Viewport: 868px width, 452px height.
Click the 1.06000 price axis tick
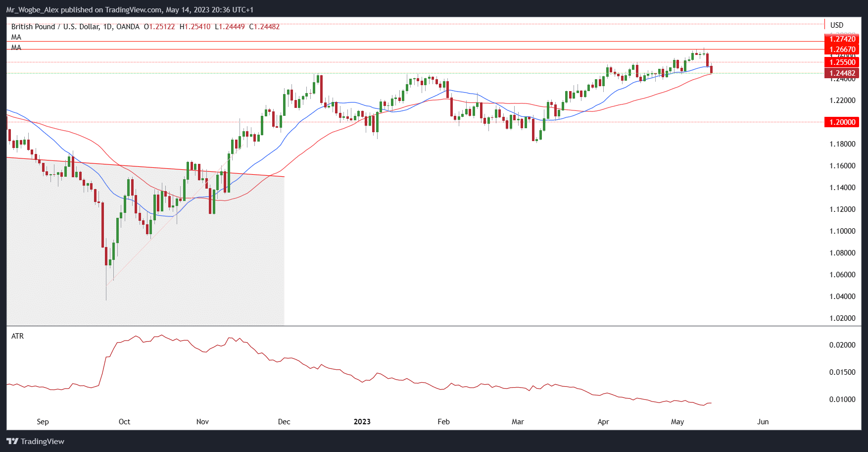[842, 275]
